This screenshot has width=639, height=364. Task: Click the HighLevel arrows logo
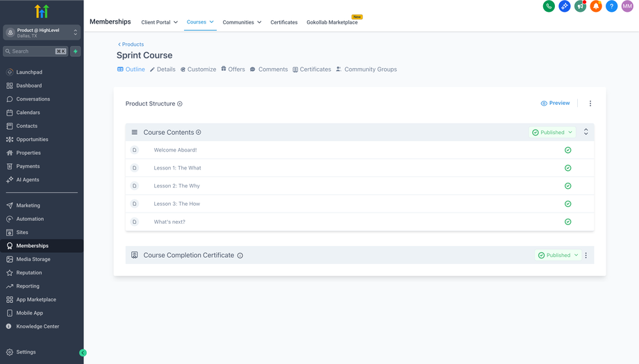(42, 11)
